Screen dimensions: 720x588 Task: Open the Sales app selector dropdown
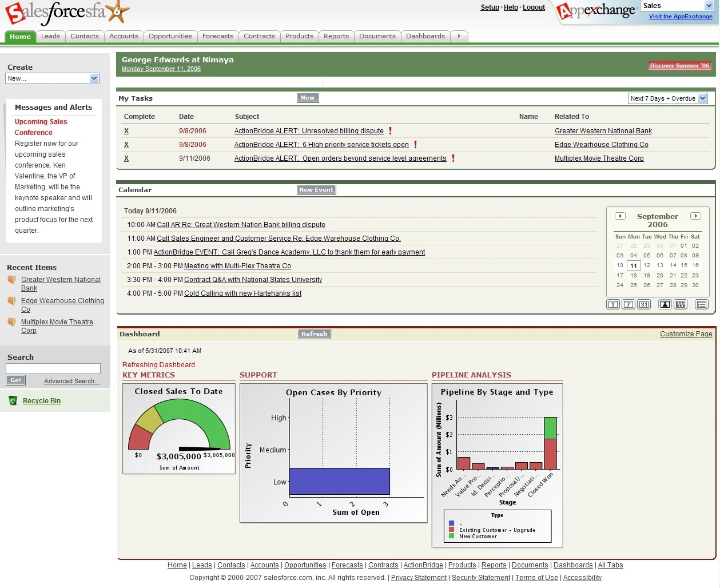[677, 6]
